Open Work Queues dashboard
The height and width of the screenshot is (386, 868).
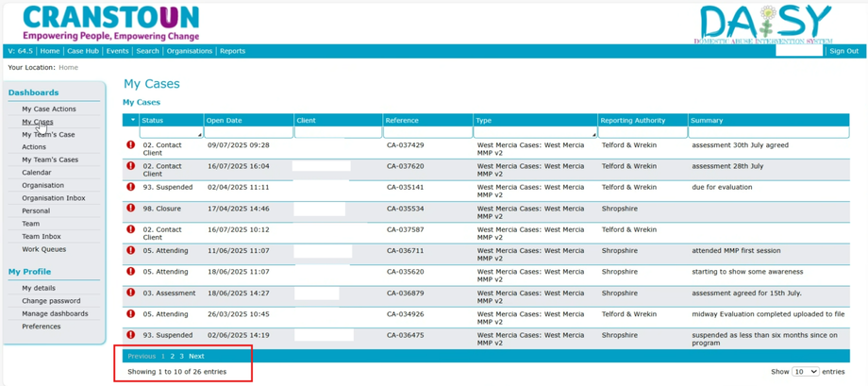coord(44,249)
